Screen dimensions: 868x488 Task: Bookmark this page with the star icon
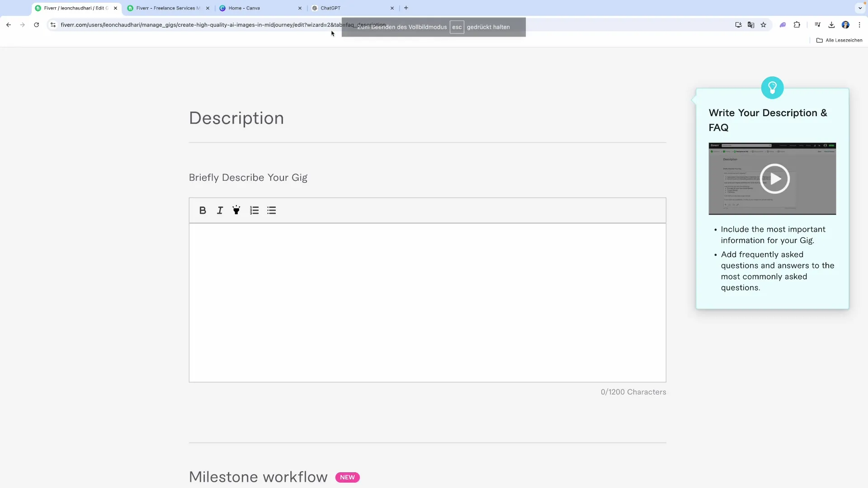coord(764,25)
